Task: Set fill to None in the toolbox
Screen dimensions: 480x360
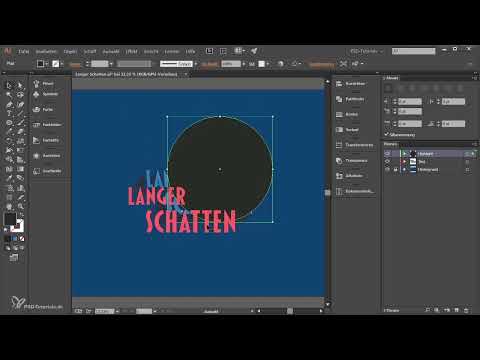Action: coord(22,239)
